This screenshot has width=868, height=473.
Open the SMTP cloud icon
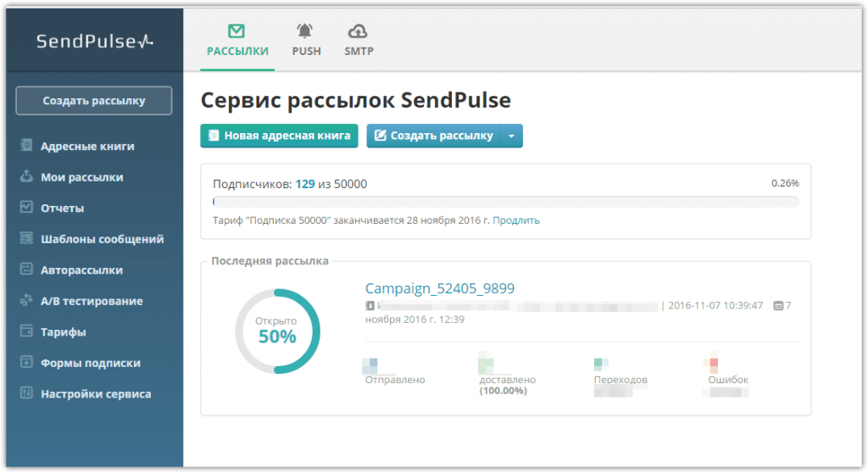click(358, 31)
